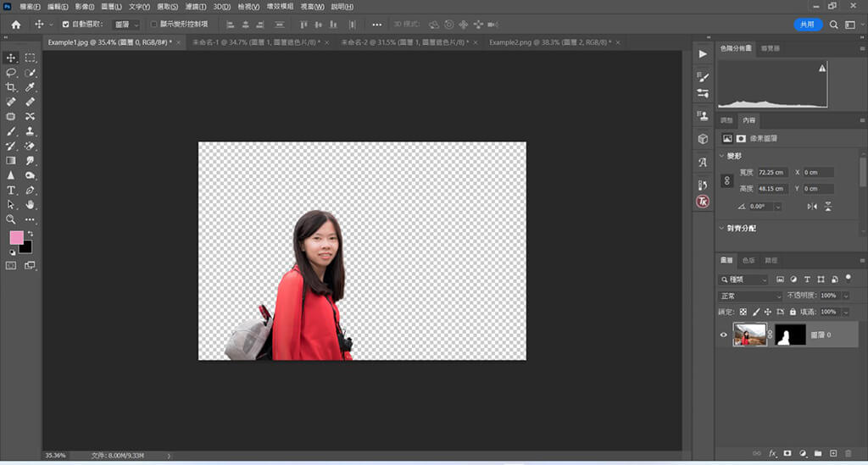Toggle Quick Mask mode icon
This screenshot has height=465, width=868.
tap(10, 265)
